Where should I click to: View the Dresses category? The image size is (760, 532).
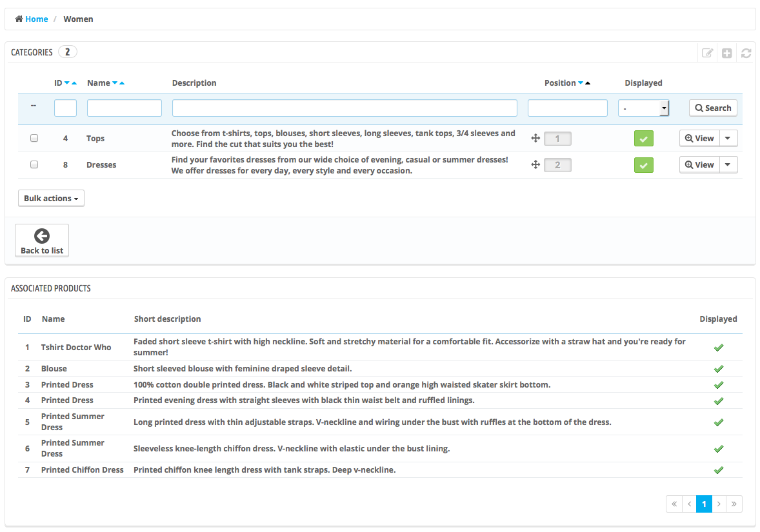(x=699, y=165)
